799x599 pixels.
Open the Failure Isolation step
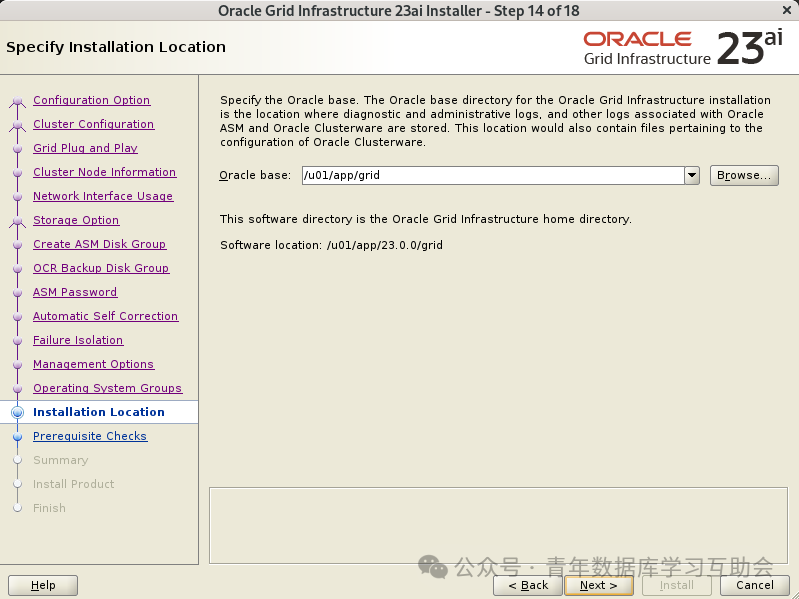pyautogui.click(x=78, y=340)
